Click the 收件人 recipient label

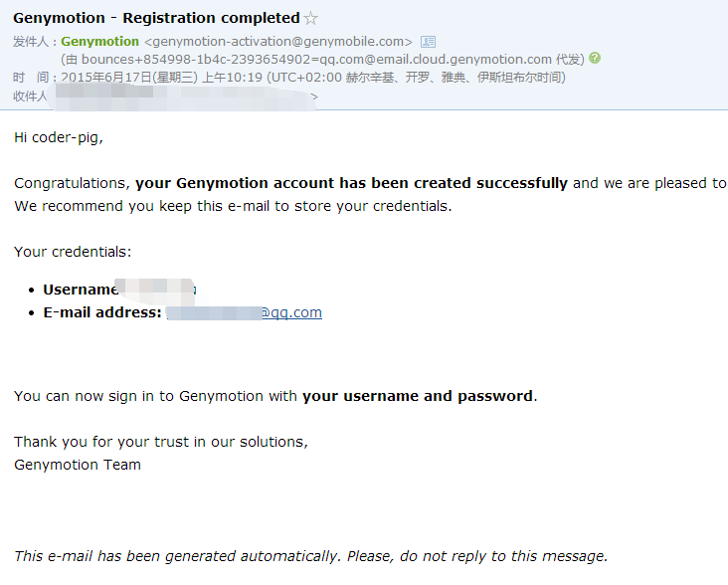(x=30, y=97)
